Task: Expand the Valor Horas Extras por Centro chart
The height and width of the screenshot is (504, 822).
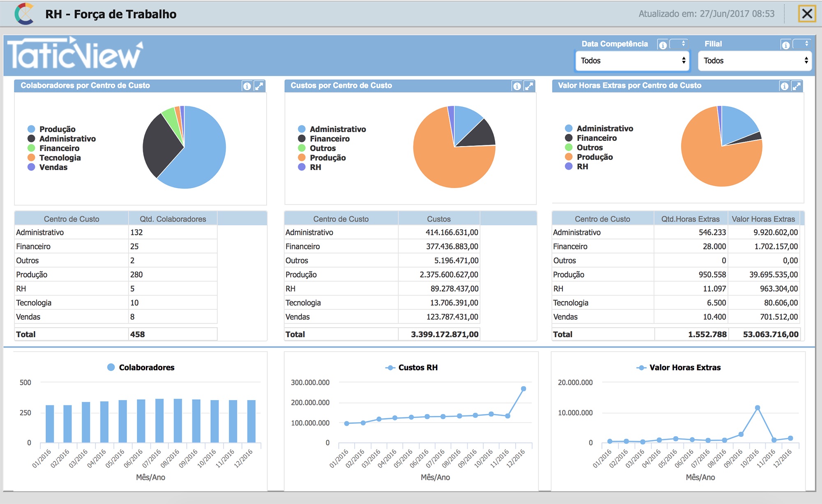Action: pyautogui.click(x=797, y=86)
